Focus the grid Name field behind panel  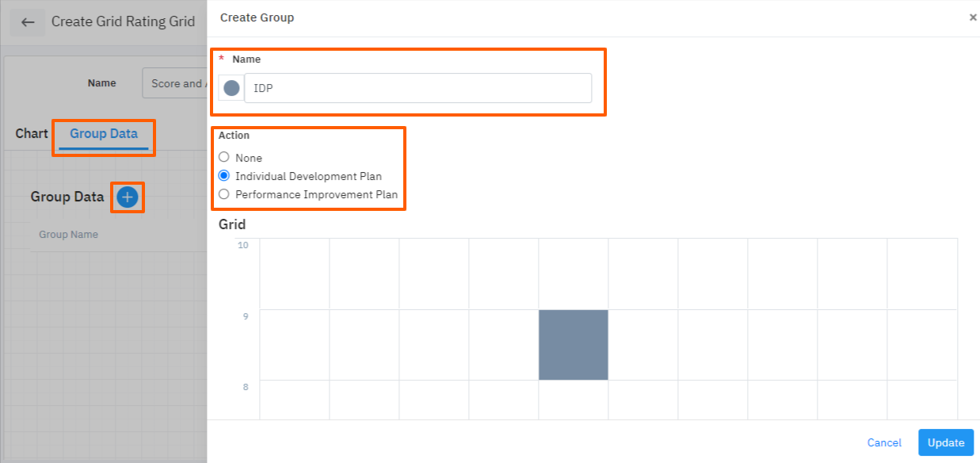point(174,83)
